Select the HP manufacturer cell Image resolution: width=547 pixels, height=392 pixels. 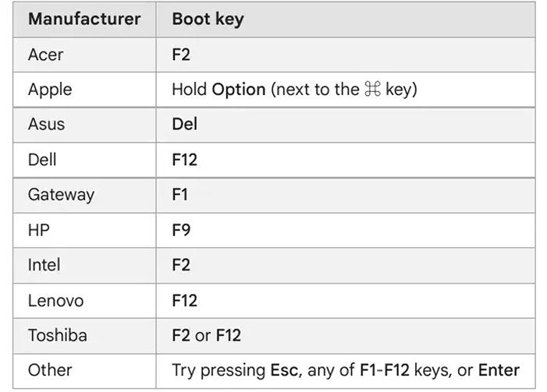click(84, 231)
